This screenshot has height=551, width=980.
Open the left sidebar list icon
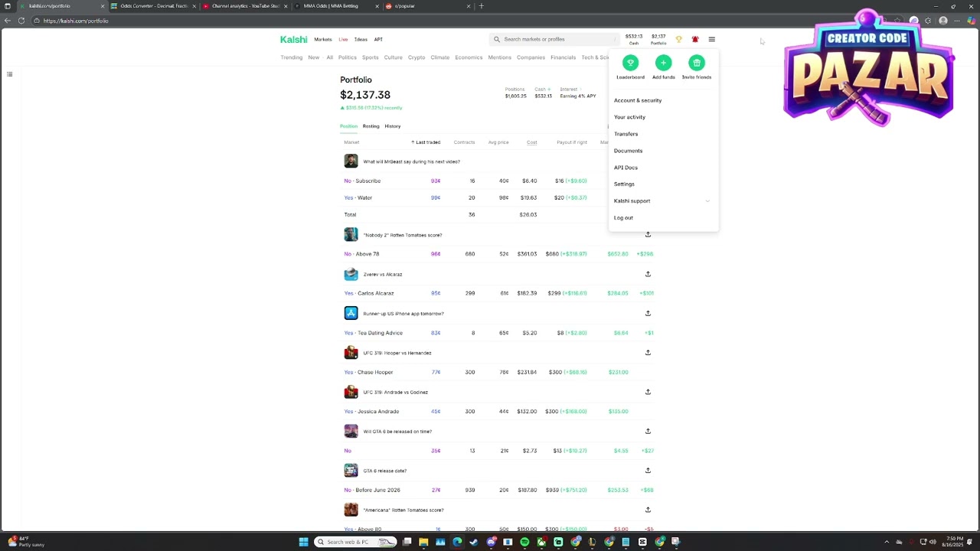coord(9,74)
